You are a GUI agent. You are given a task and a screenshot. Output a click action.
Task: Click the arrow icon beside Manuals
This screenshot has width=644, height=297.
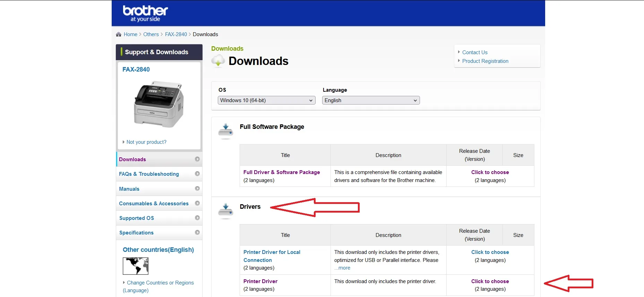pos(197,189)
